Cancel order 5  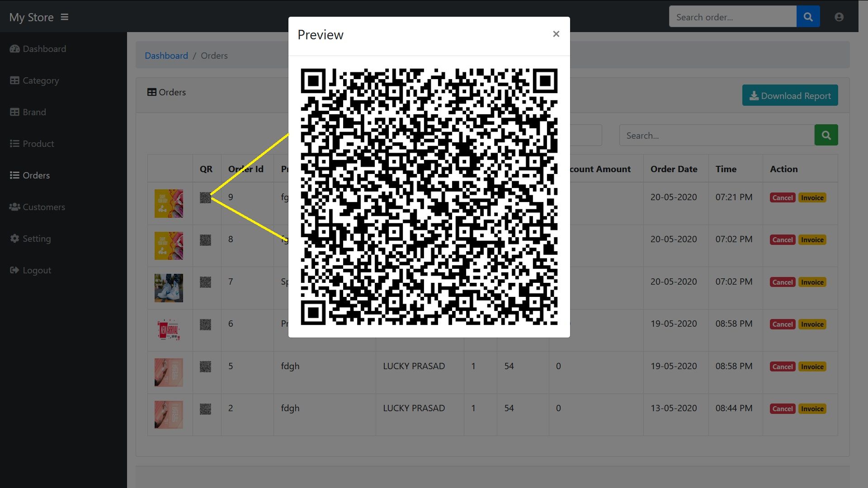783,366
